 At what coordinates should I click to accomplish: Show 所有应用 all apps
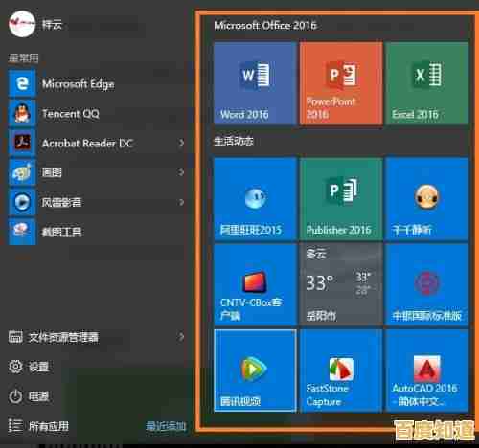click(x=49, y=426)
